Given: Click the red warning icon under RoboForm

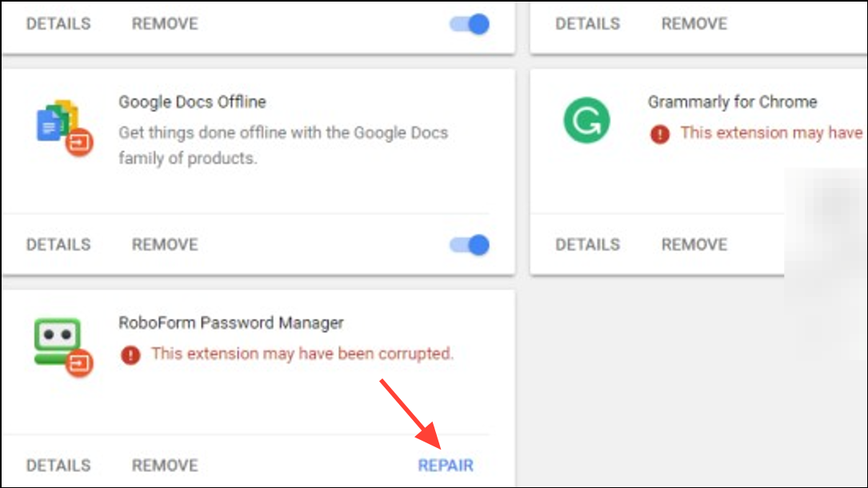Looking at the screenshot, I should [x=130, y=354].
